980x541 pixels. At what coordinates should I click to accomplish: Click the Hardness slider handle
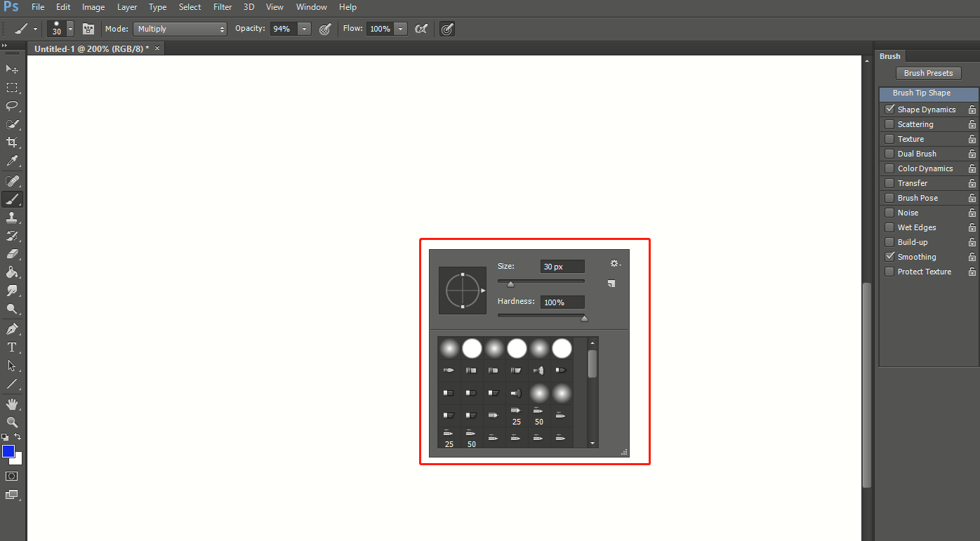(584, 319)
